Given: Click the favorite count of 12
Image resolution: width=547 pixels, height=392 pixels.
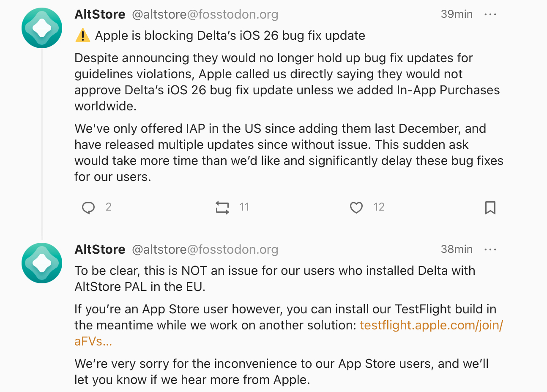Looking at the screenshot, I should 379,207.
